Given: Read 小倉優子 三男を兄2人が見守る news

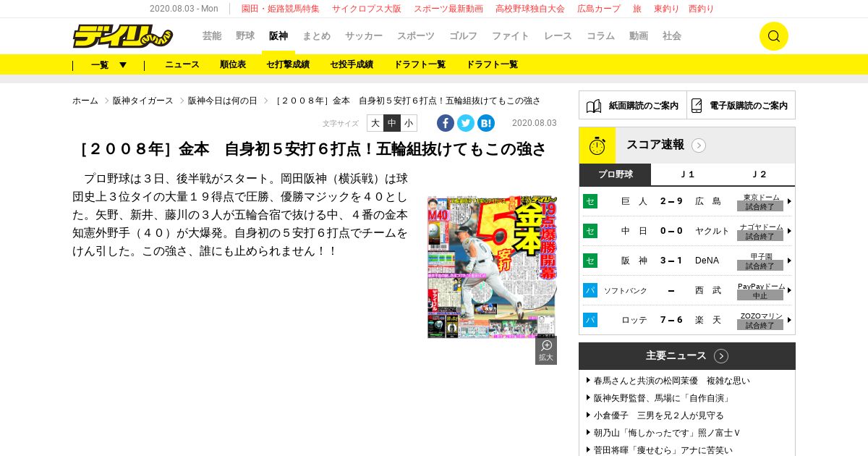Looking at the screenshot, I should [x=659, y=415].
